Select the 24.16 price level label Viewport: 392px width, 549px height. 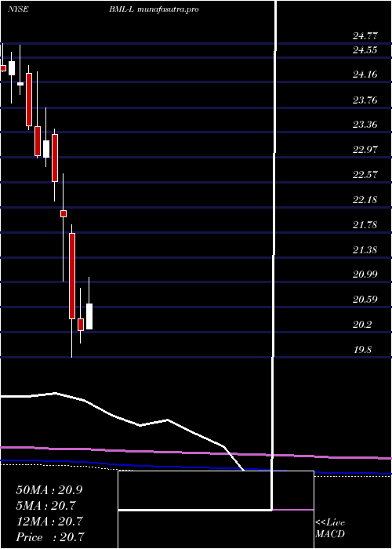(x=365, y=75)
